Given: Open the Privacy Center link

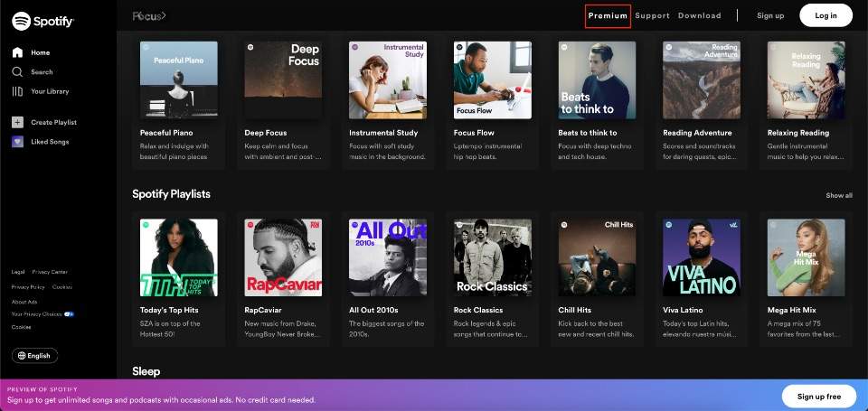Looking at the screenshot, I should click(50, 272).
